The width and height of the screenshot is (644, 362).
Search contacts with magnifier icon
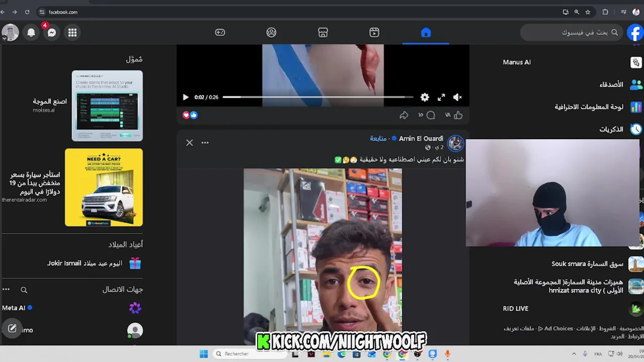click(24, 290)
